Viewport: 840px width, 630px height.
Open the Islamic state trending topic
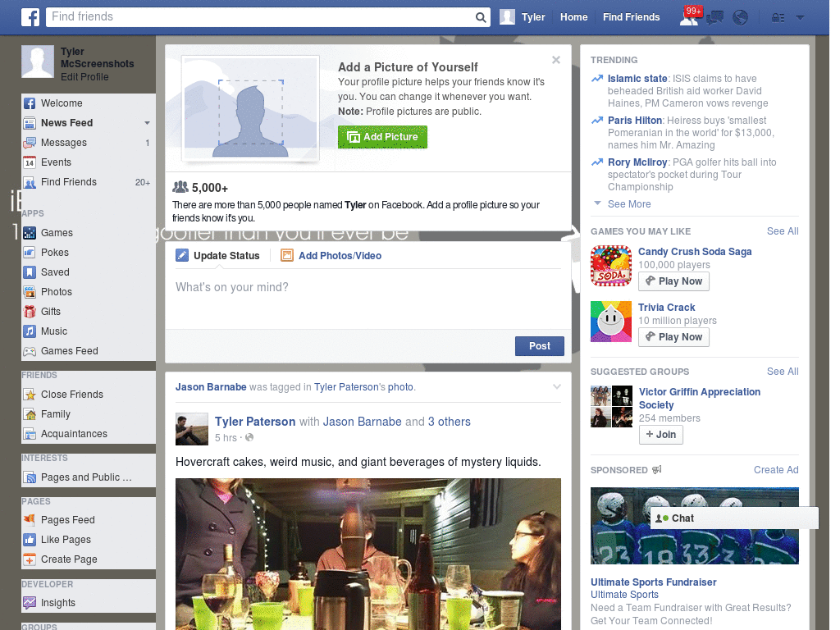click(637, 79)
